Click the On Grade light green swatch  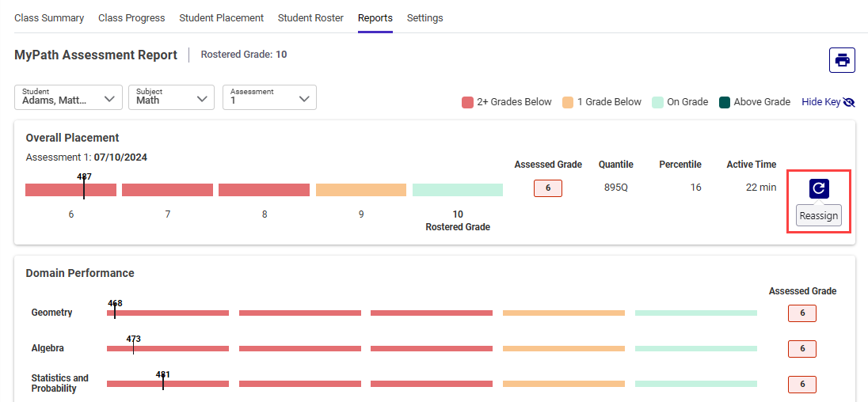(657, 102)
